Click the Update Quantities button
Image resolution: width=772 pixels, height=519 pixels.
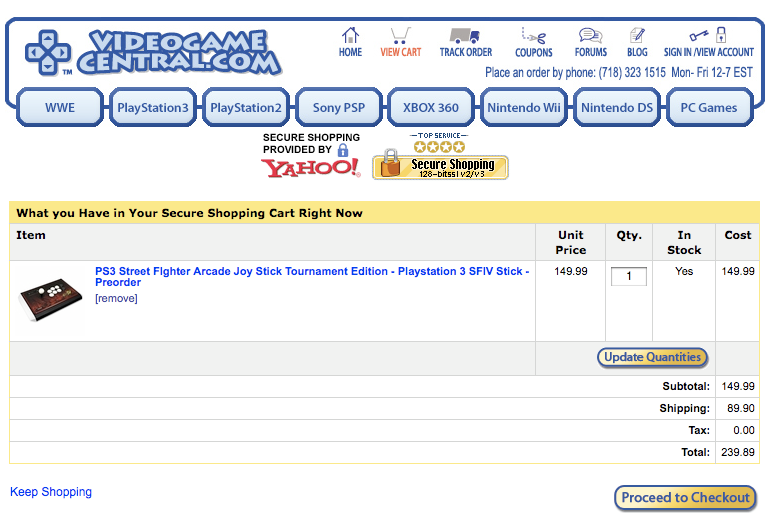(652, 357)
